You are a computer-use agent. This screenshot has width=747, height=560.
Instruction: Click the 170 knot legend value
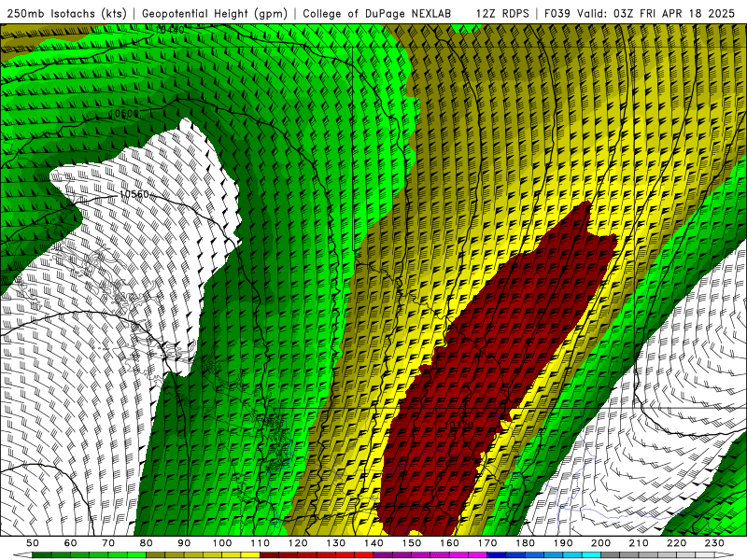[487, 543]
